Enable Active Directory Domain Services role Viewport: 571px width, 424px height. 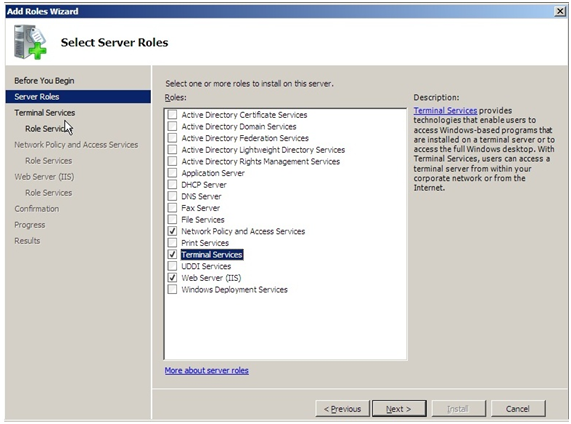(172, 126)
